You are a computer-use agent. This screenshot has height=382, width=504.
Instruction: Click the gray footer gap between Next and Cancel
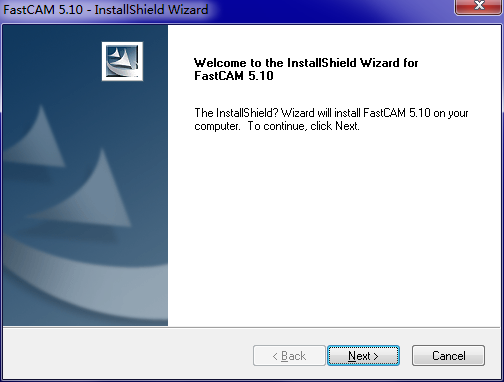click(406, 356)
